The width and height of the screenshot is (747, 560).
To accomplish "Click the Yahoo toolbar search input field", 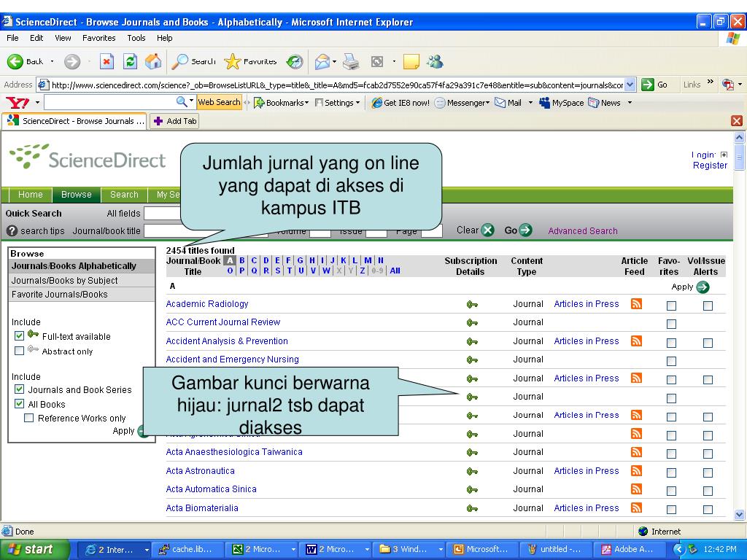I will pyautogui.click(x=109, y=102).
